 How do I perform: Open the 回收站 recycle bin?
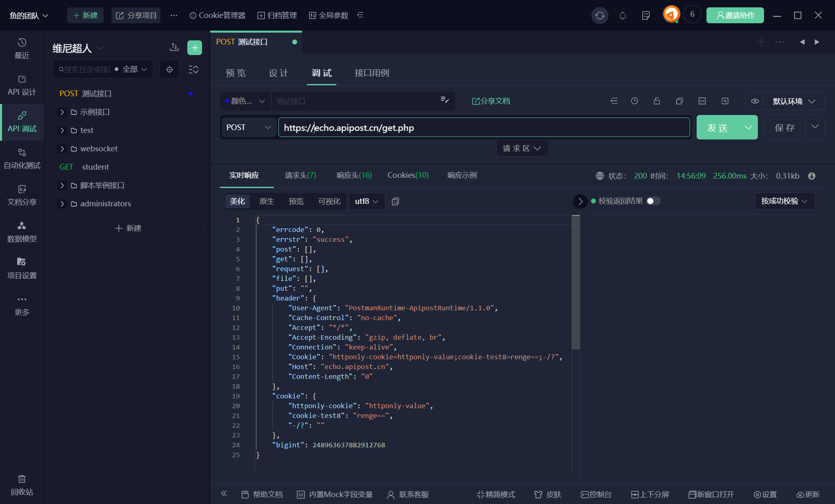(22, 485)
